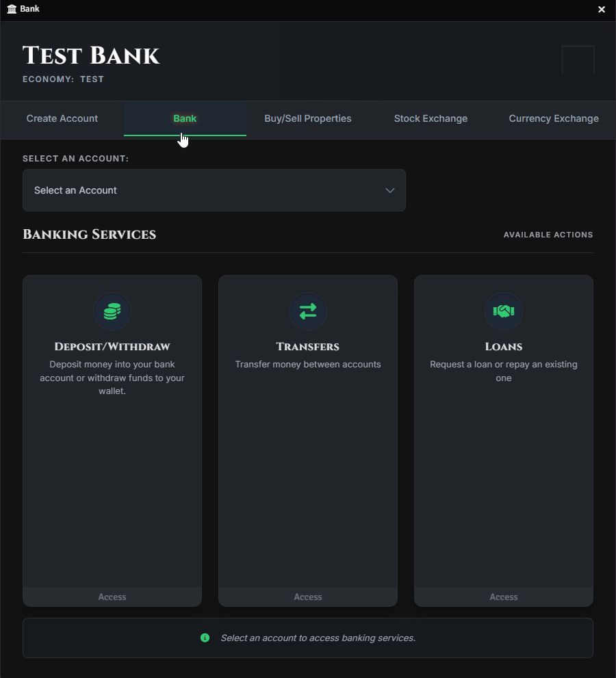Click the Test Bank heading
Image resolution: width=616 pixels, height=678 pixels.
91,56
